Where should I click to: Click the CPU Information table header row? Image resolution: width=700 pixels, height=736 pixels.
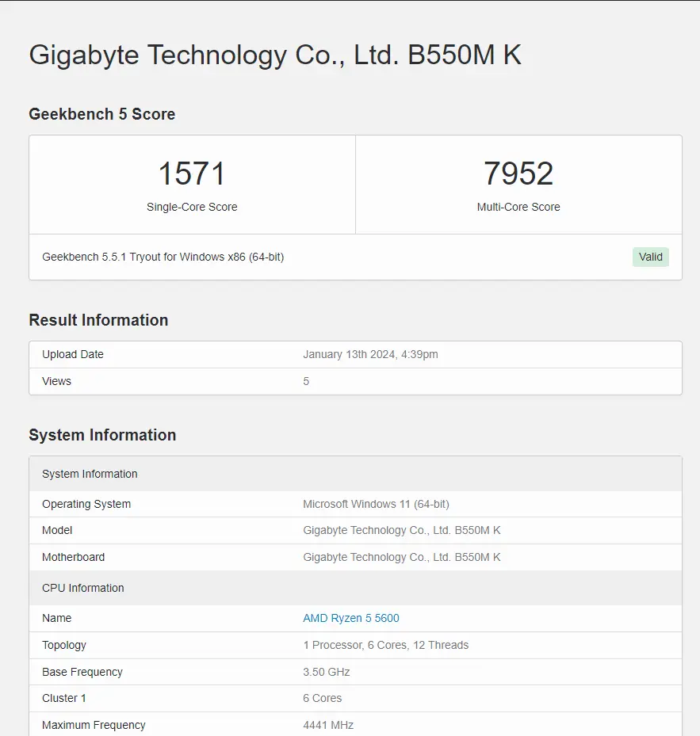(x=356, y=588)
